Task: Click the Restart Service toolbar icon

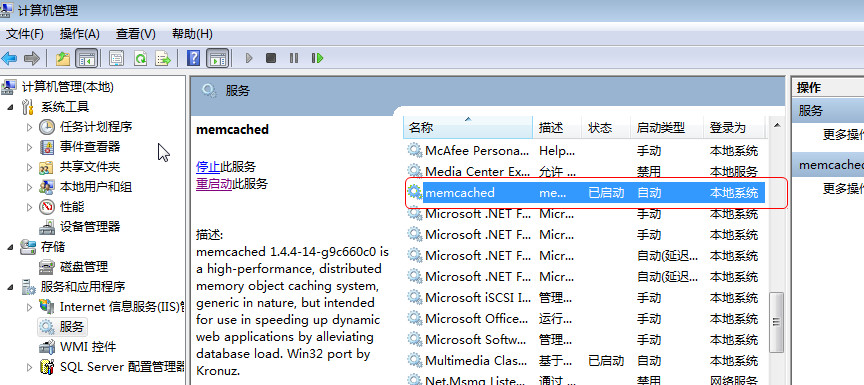Action: tap(317, 58)
